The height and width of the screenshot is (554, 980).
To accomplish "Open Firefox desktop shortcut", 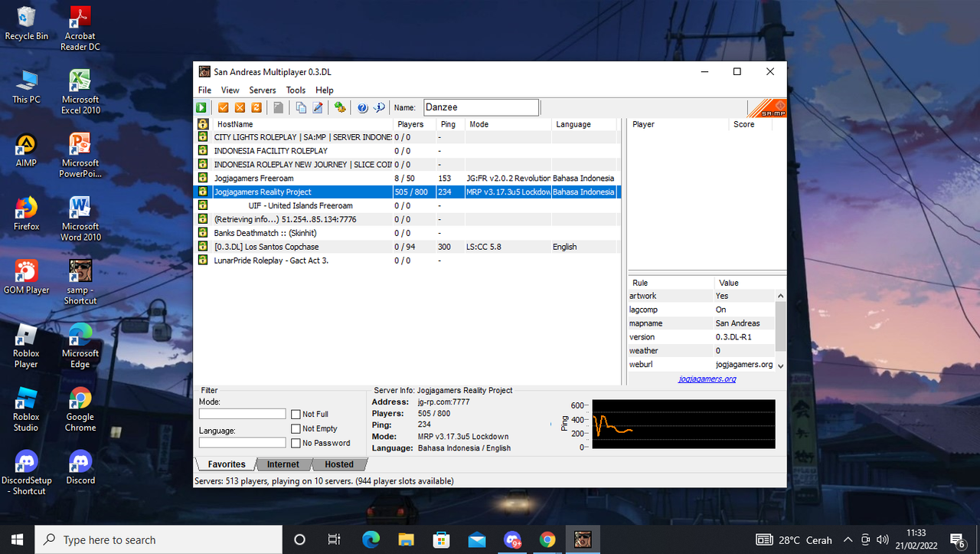I will 26,214.
